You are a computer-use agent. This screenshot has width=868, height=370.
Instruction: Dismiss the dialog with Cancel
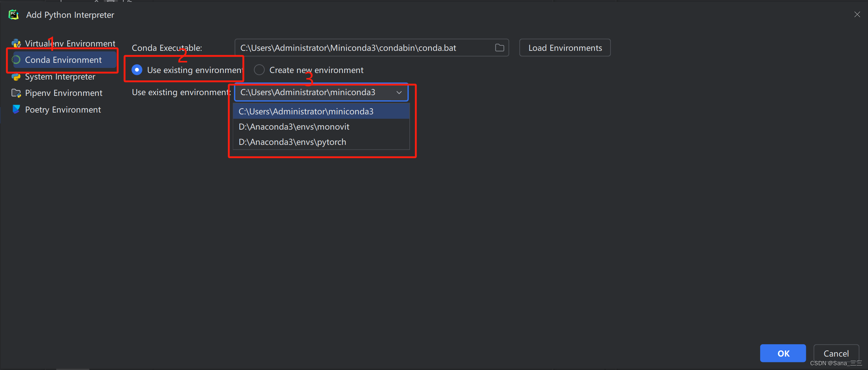(x=836, y=353)
